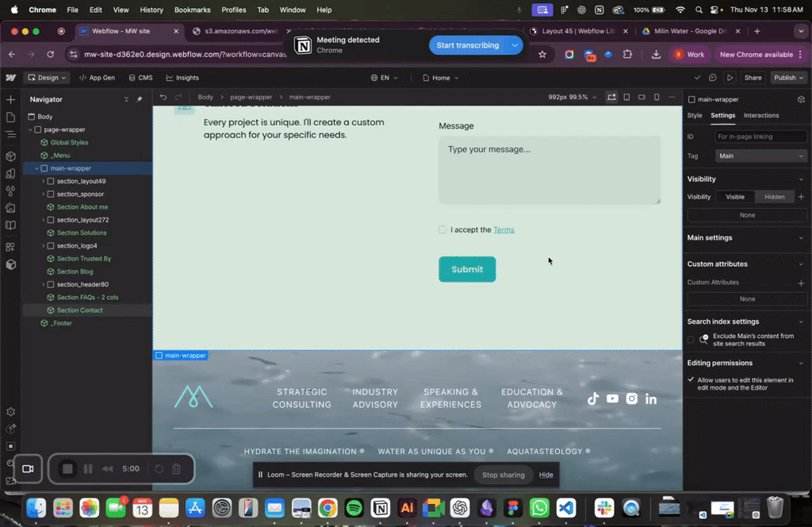Click the LinkedIn icon in footer

[651, 398]
